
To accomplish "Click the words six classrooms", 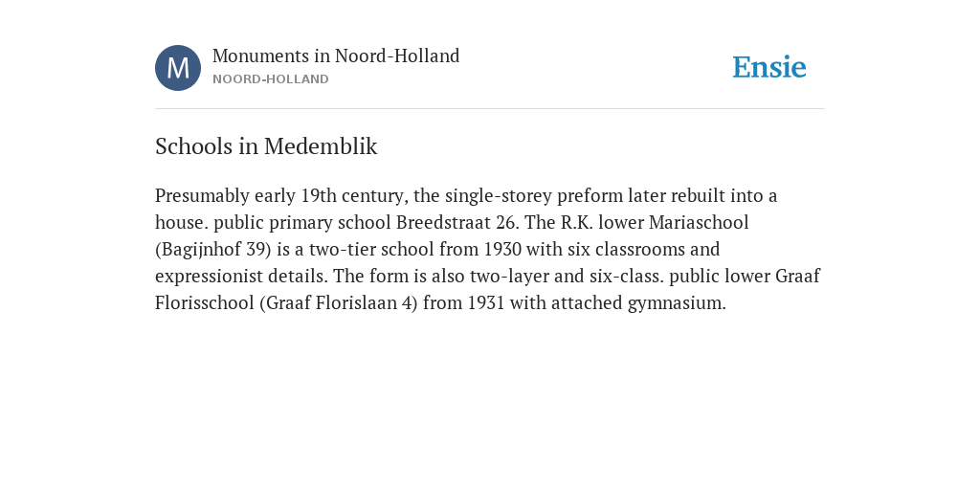I will pos(630,250).
